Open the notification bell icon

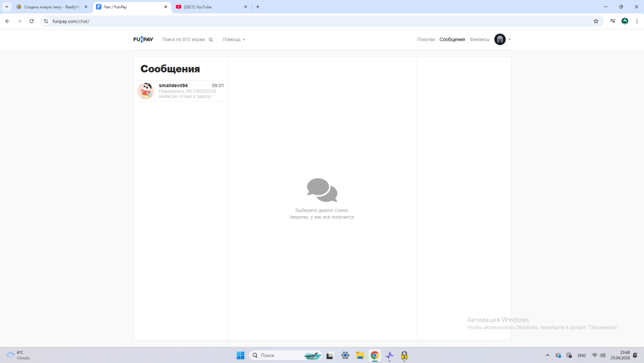tap(636, 356)
